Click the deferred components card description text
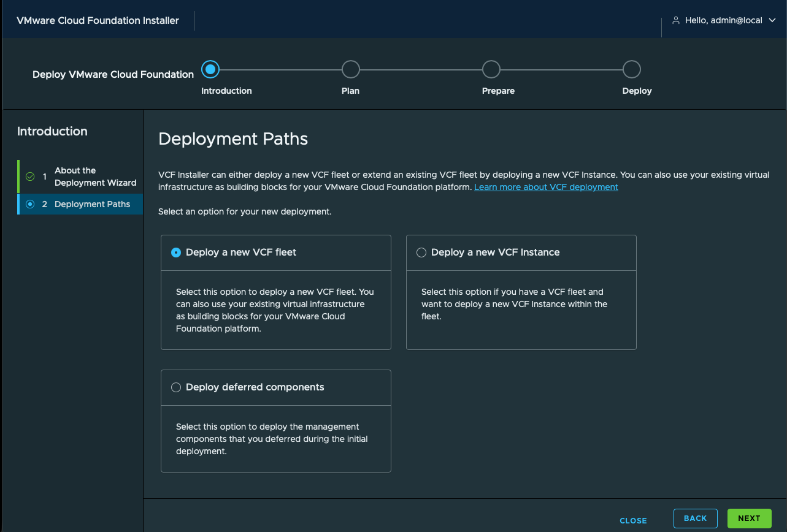The image size is (787, 532). coord(272,439)
